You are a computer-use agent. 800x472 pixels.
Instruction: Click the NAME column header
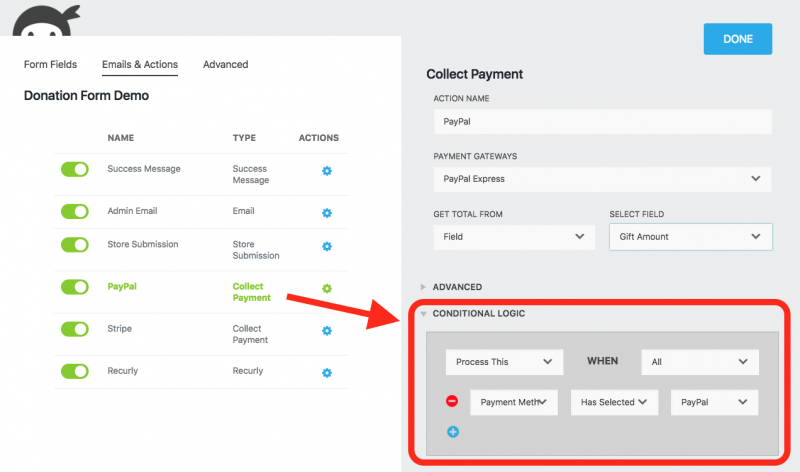point(121,138)
